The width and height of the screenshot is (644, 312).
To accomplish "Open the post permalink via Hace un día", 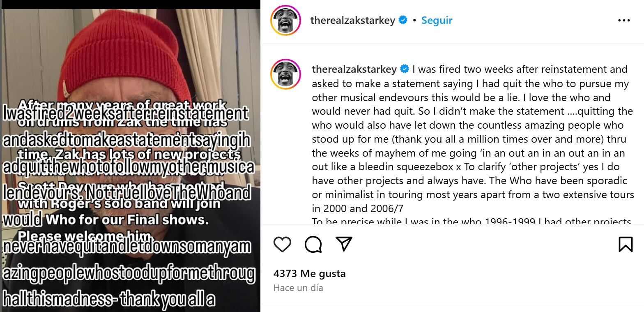I will click(297, 288).
